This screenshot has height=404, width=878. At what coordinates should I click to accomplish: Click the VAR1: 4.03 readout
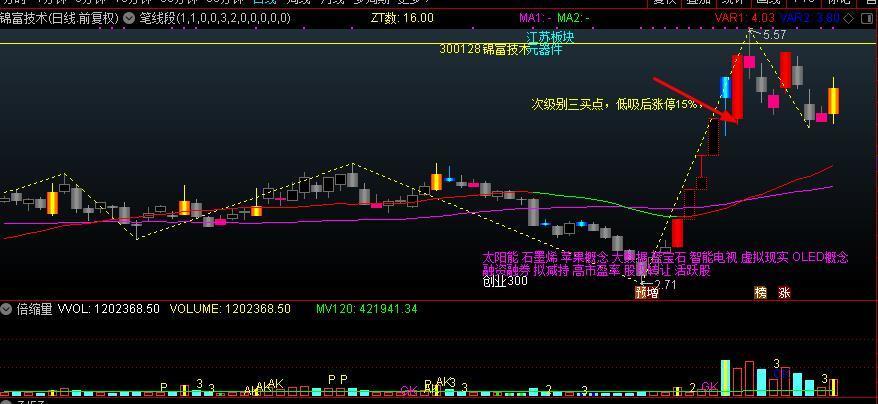745,18
